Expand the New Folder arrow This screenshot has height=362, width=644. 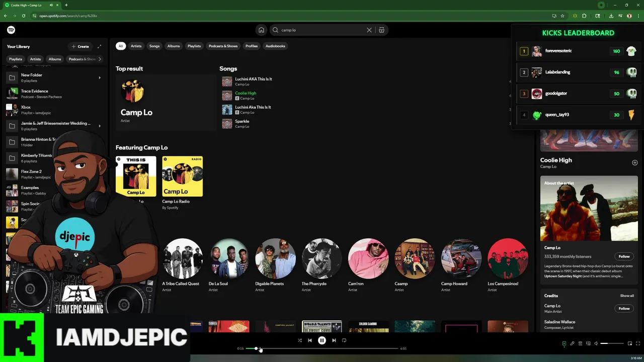100,77
